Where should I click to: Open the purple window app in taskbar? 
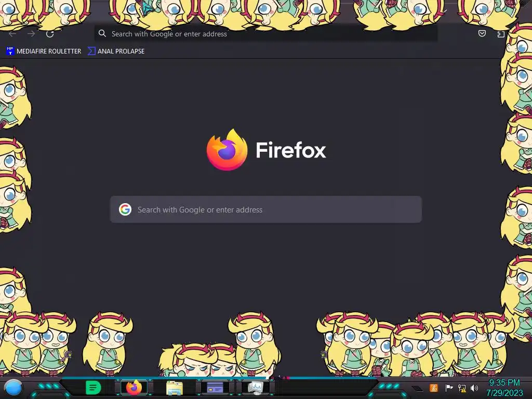point(215,388)
